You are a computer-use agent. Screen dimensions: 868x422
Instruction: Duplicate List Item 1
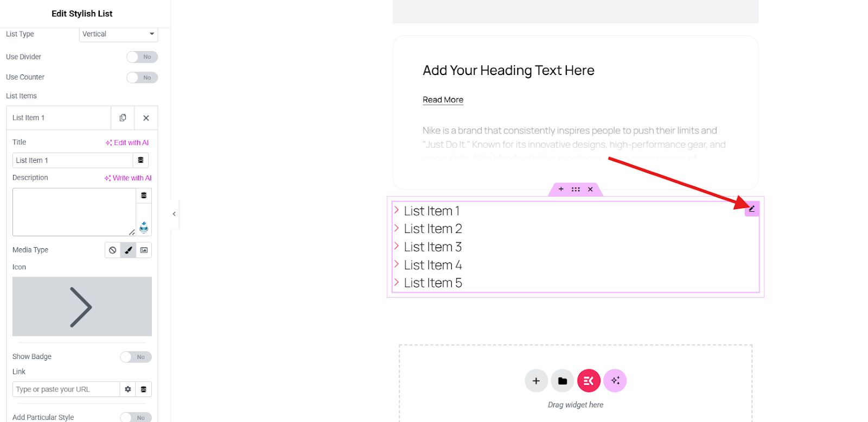click(x=123, y=118)
